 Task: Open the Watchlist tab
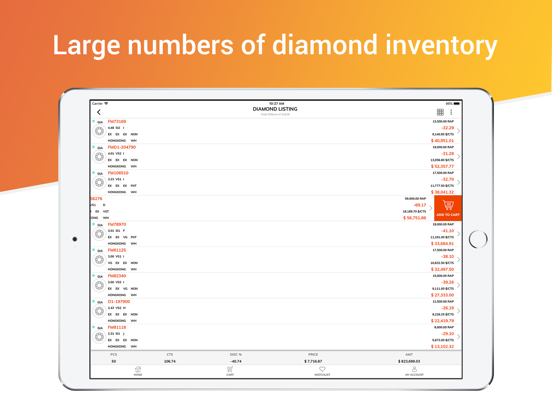pos(322,371)
